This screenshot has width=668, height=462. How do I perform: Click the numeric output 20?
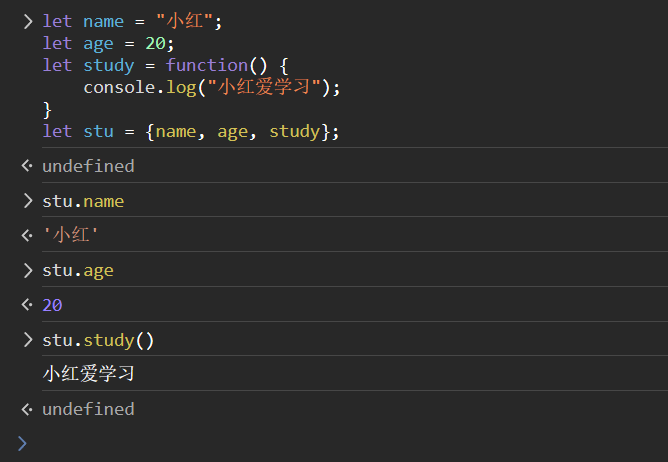(x=52, y=305)
